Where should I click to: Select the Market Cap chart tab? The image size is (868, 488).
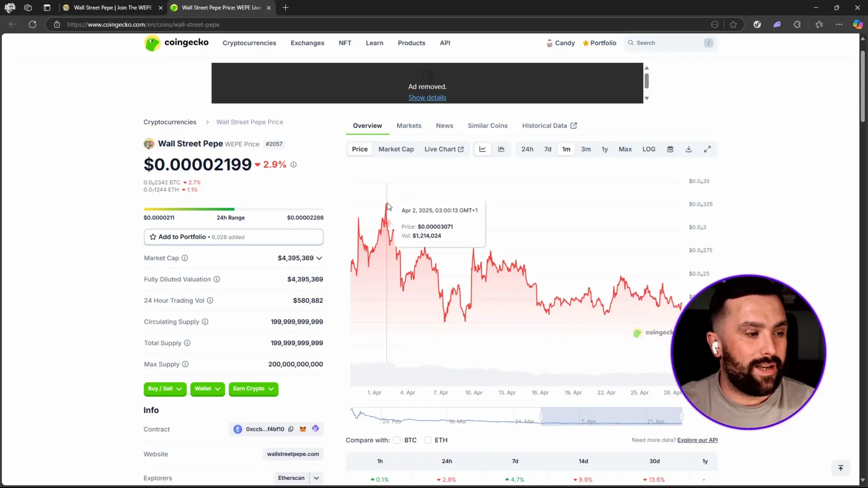[396, 149]
